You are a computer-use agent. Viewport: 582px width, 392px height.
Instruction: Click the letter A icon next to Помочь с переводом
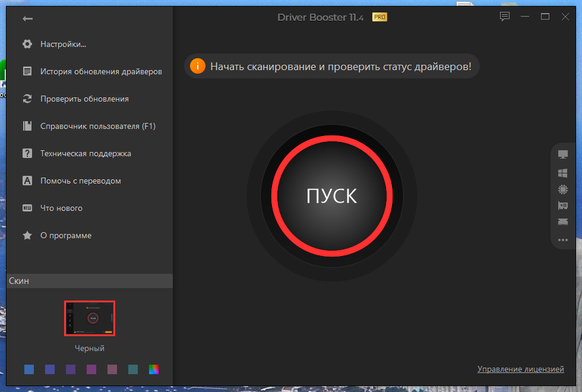[27, 181]
